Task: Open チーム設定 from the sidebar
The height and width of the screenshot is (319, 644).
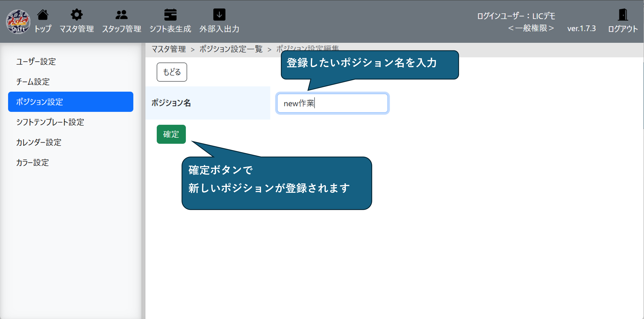Action: pos(33,82)
